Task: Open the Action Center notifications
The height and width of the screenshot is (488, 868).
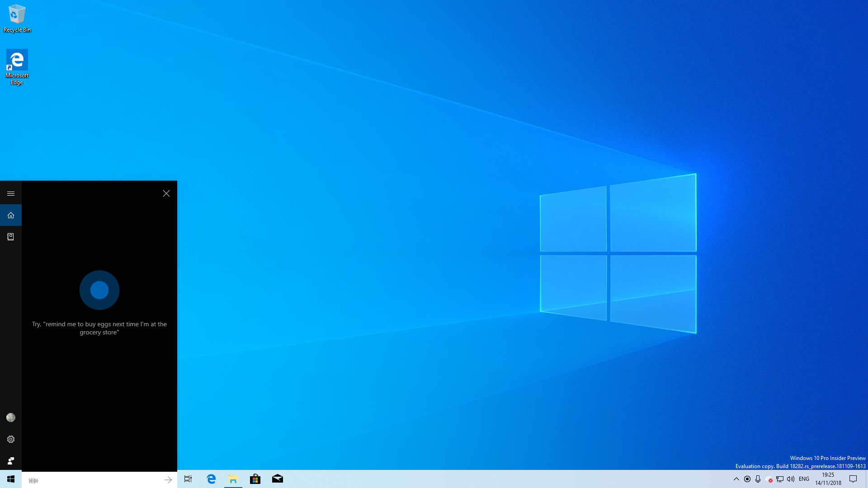Action: tap(854, 480)
